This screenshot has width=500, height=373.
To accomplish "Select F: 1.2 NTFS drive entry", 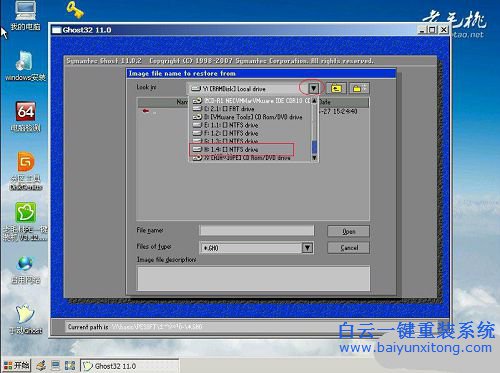I will click(x=251, y=133).
